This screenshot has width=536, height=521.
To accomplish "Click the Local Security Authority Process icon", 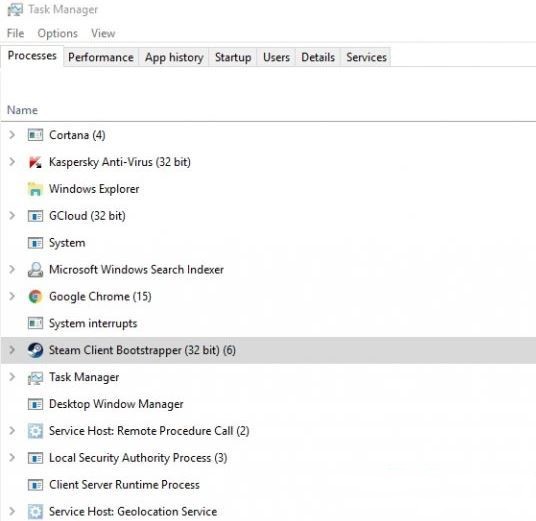I will point(35,458).
